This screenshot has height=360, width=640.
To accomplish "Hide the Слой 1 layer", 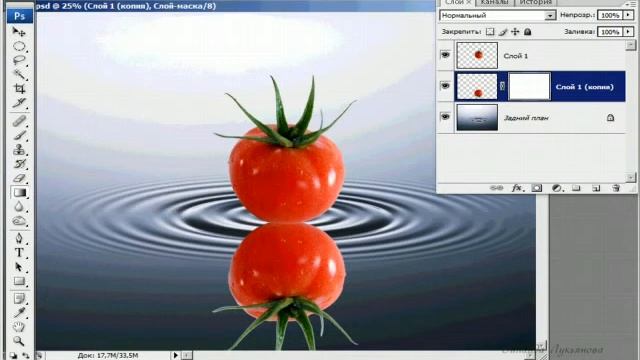I will point(445,54).
